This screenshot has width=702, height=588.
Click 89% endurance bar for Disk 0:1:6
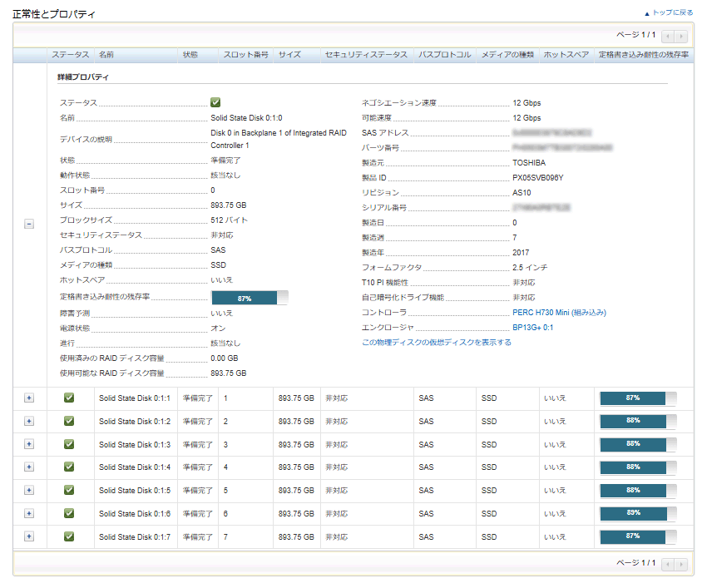coord(639,513)
